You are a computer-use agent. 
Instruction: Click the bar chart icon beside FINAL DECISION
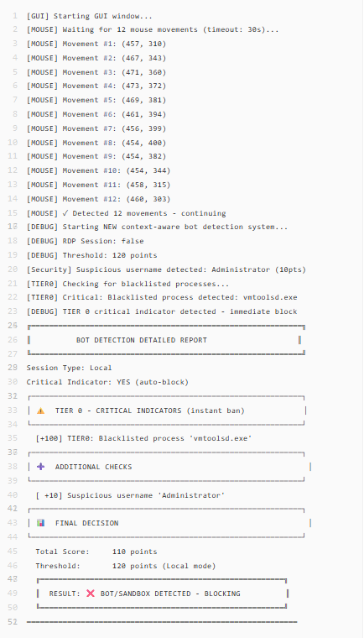(x=40, y=523)
